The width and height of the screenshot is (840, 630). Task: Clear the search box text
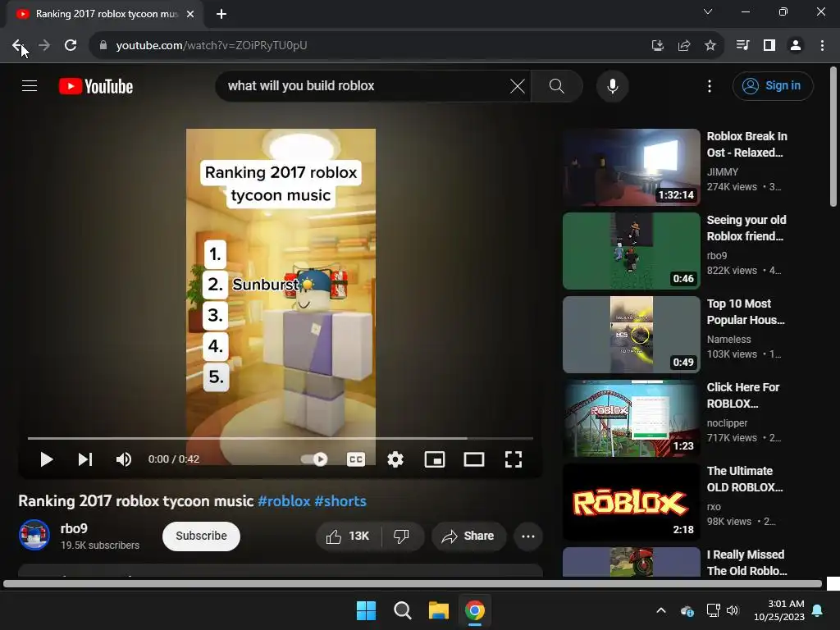(517, 85)
